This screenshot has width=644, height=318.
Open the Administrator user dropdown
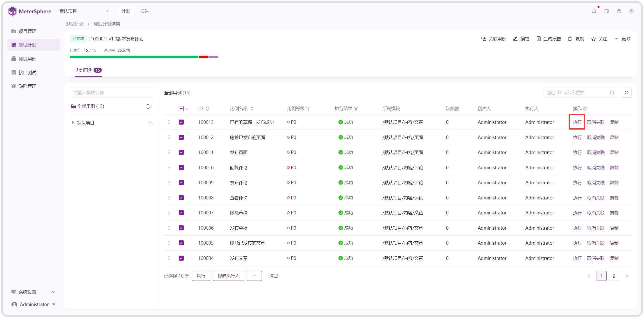[33, 304]
